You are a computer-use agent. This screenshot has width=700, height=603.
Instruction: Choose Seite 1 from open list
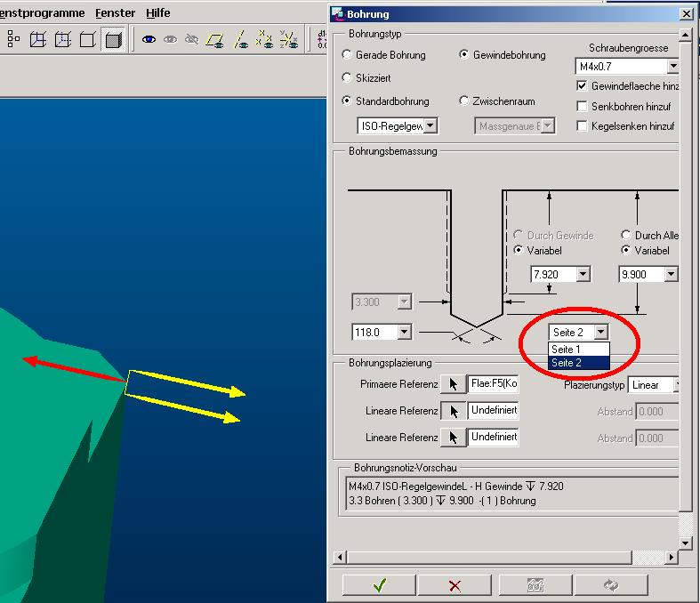click(x=578, y=349)
